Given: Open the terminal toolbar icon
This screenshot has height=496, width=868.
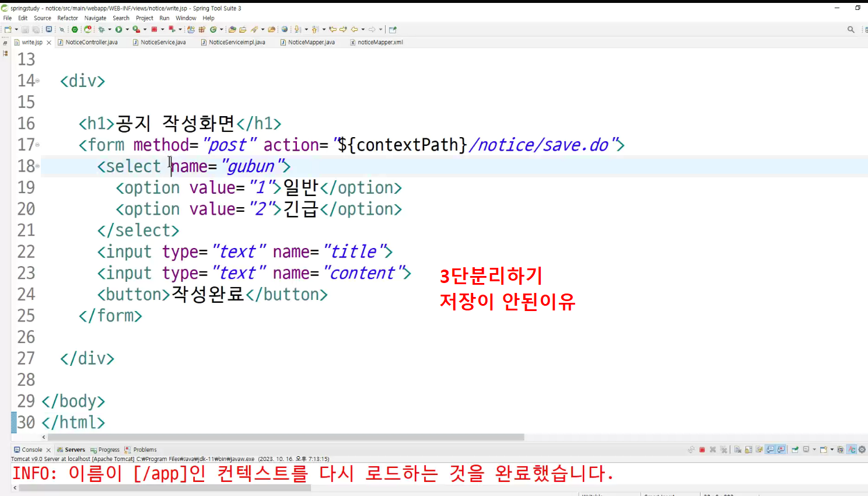Looking at the screenshot, I should pyautogui.click(x=49, y=29).
